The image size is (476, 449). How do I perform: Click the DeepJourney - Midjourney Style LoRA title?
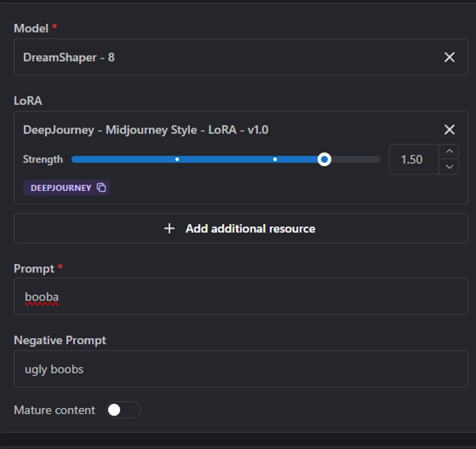coord(146,130)
